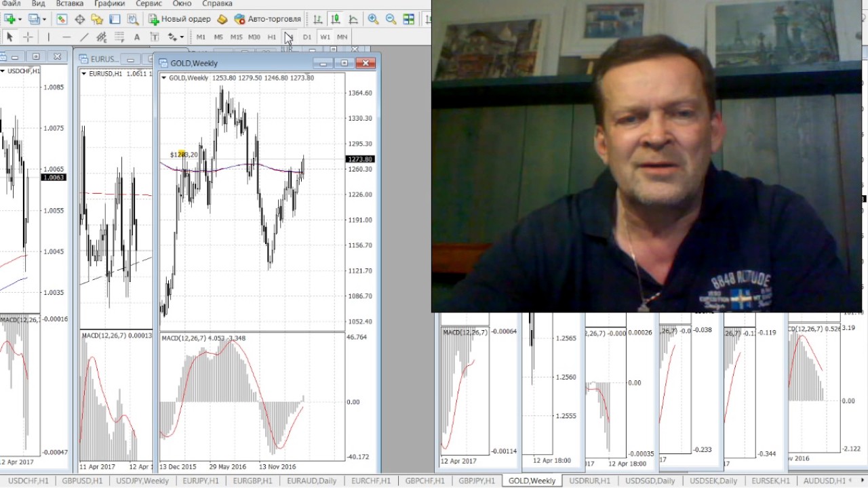Click the $1263,20 label on gold chart

click(x=184, y=155)
